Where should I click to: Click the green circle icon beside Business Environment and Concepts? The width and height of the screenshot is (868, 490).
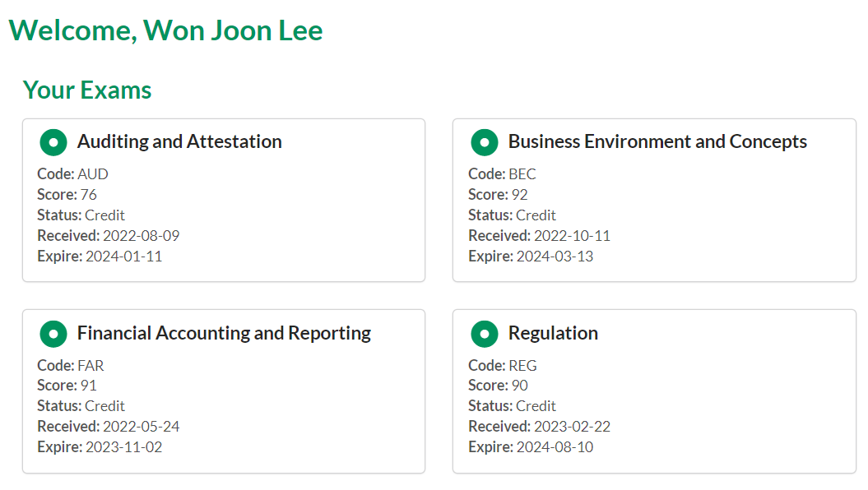point(485,142)
